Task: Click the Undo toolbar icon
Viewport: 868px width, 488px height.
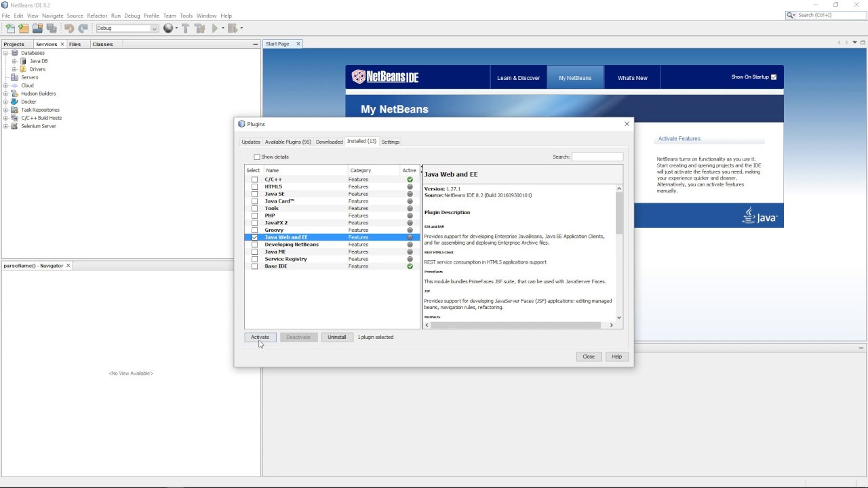Action: tap(68, 28)
